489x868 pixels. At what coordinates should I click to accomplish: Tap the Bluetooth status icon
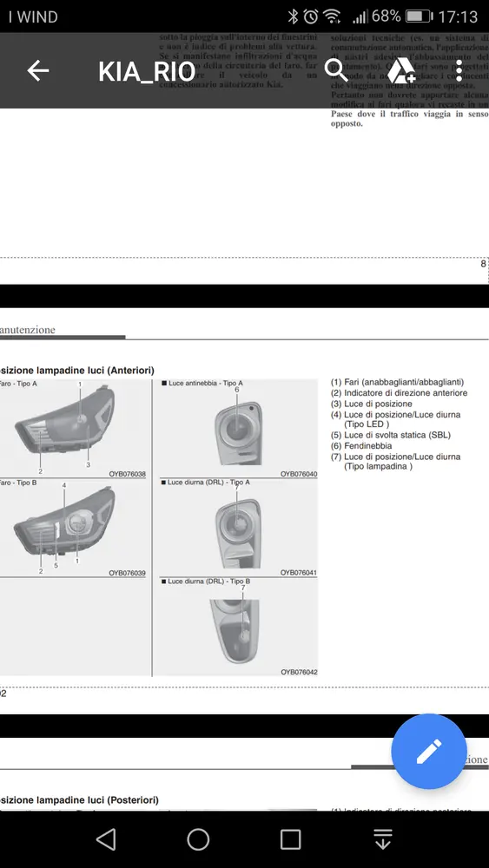pos(293,16)
